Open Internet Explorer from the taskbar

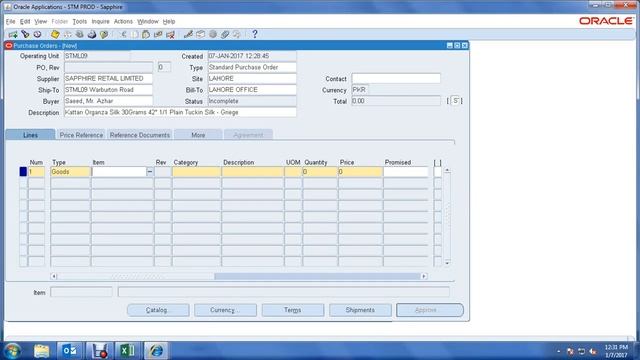[x=156, y=350]
